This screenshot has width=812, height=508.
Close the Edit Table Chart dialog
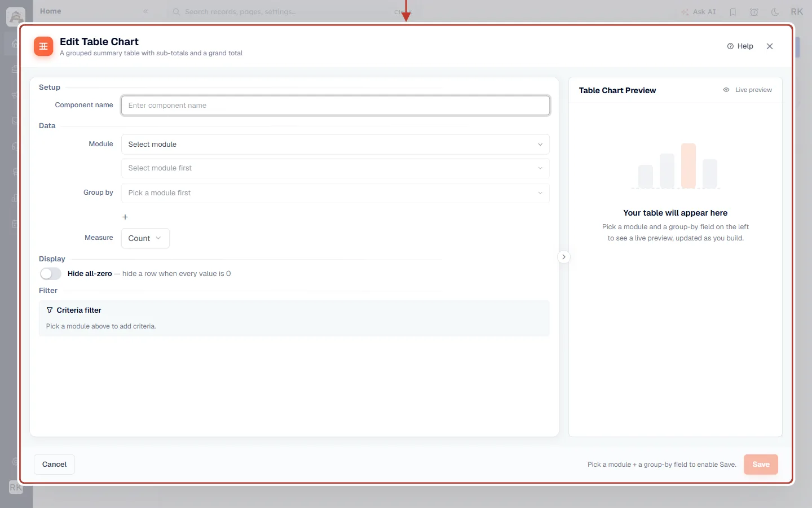[x=770, y=46]
